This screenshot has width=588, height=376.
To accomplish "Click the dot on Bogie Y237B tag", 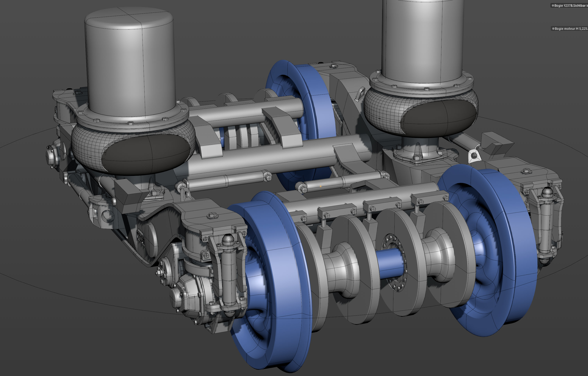I will [553, 5].
